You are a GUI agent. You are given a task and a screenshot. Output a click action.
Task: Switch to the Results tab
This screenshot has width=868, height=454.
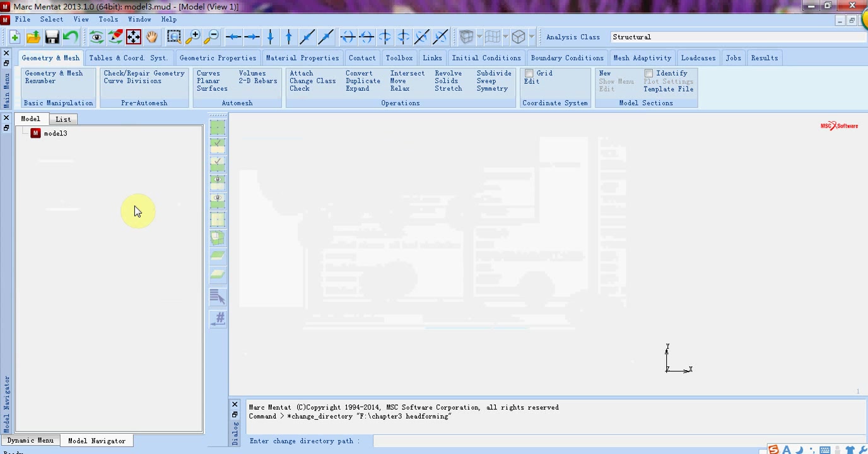(765, 58)
